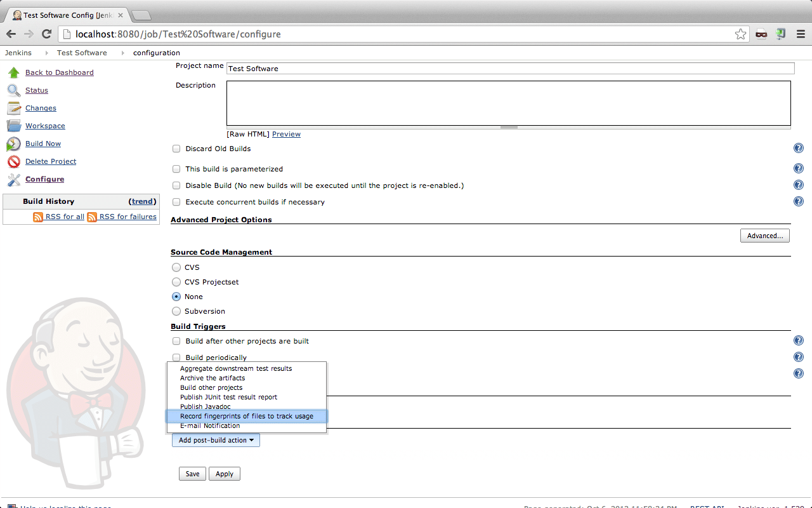Click the Delete Project prohibition icon
The image size is (812, 508).
point(14,161)
